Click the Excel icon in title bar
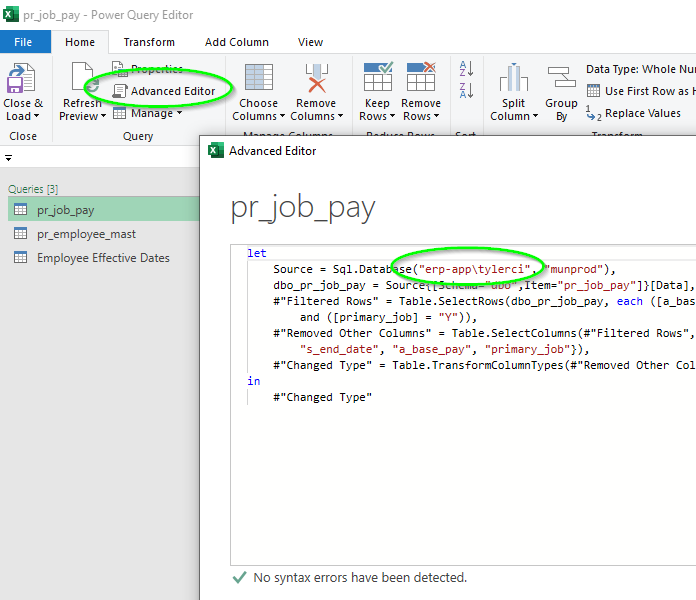Screen dimensions: 696x600 (11, 14)
